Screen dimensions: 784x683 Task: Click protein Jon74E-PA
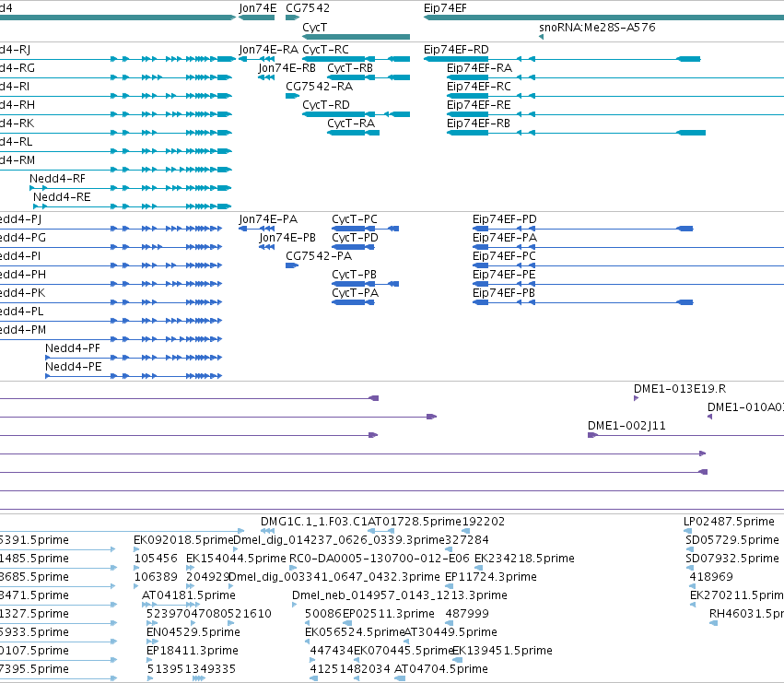(268, 219)
